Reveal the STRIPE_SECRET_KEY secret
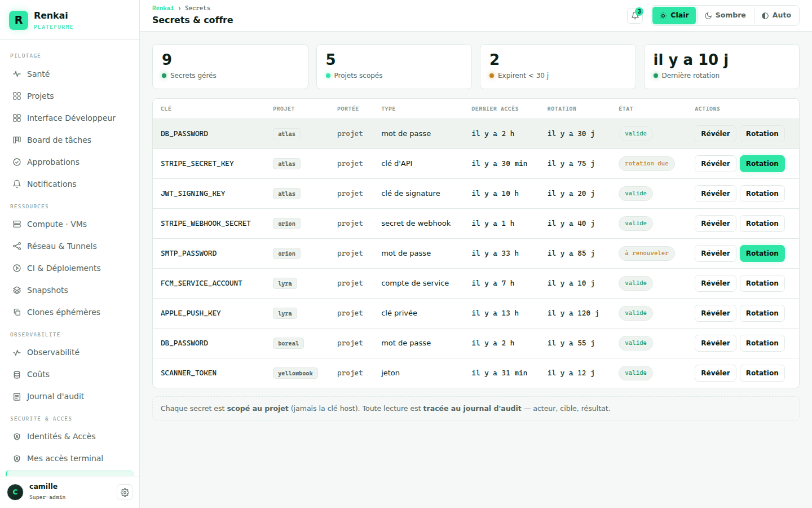 tap(716, 164)
